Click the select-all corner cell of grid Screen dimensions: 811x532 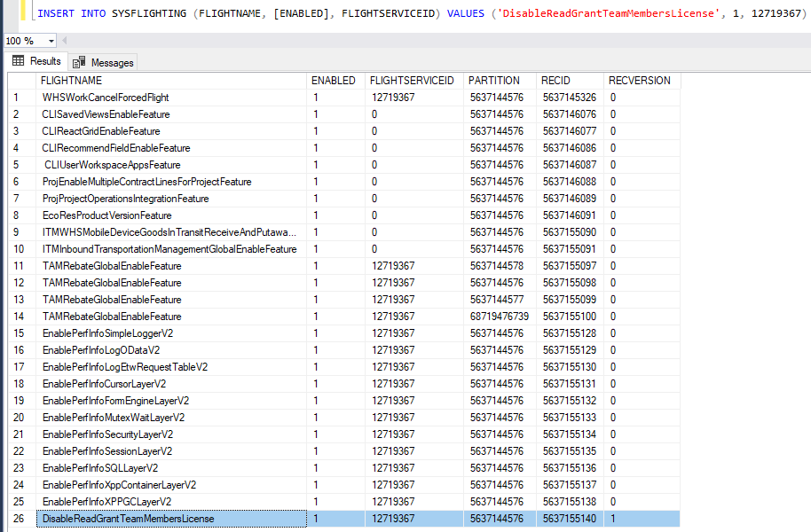21,81
